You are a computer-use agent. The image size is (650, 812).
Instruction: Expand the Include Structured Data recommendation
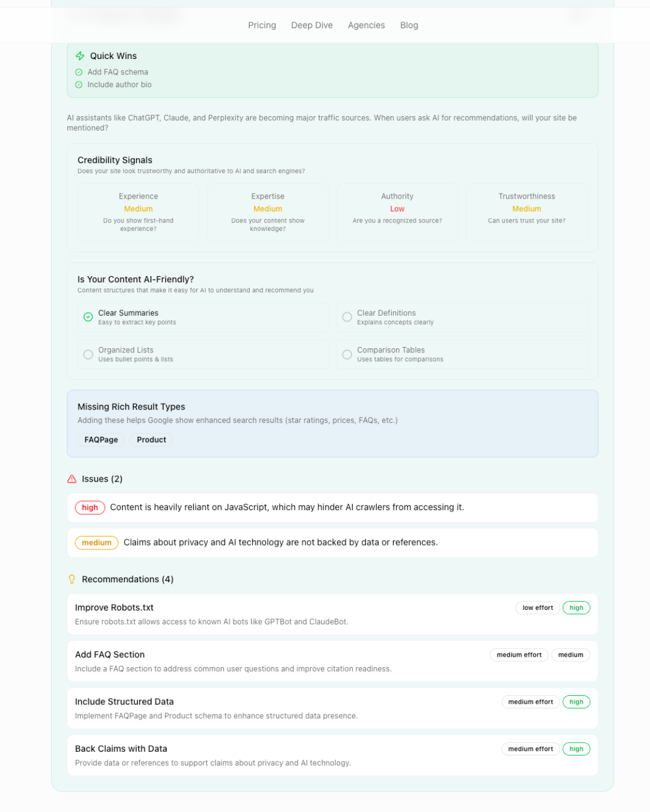pos(333,708)
